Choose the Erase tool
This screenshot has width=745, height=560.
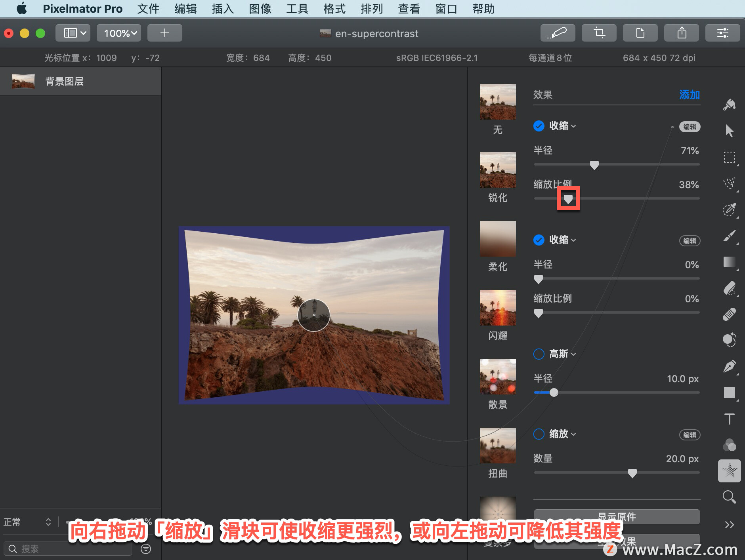729,288
